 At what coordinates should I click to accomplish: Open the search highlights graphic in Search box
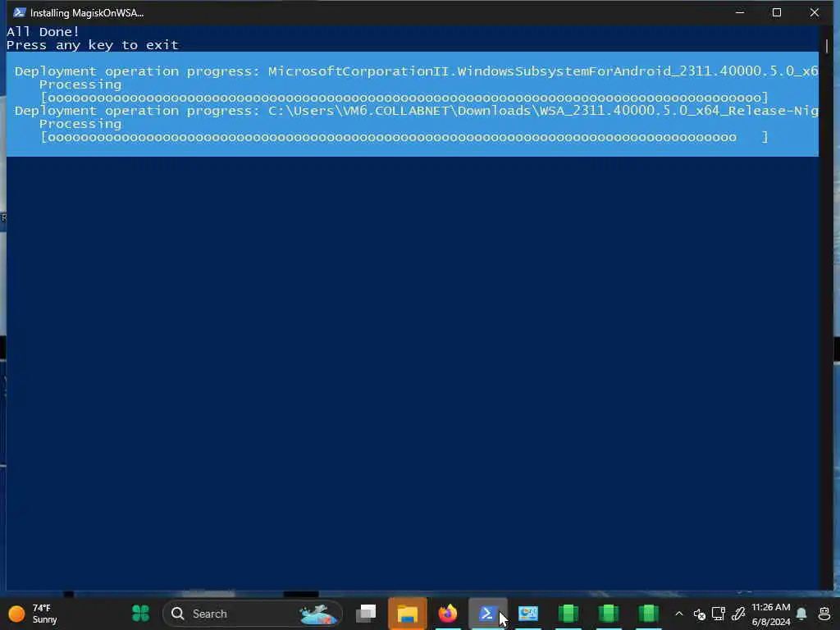coord(318,614)
